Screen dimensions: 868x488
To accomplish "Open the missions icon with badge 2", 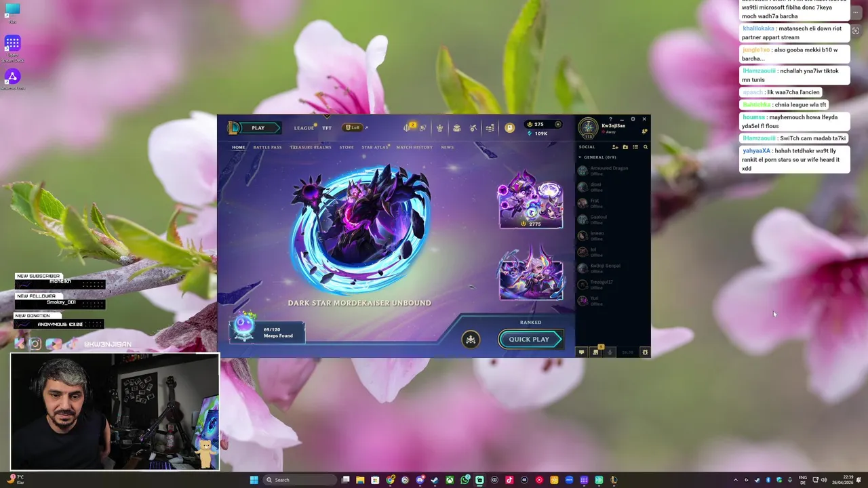I will click(407, 127).
